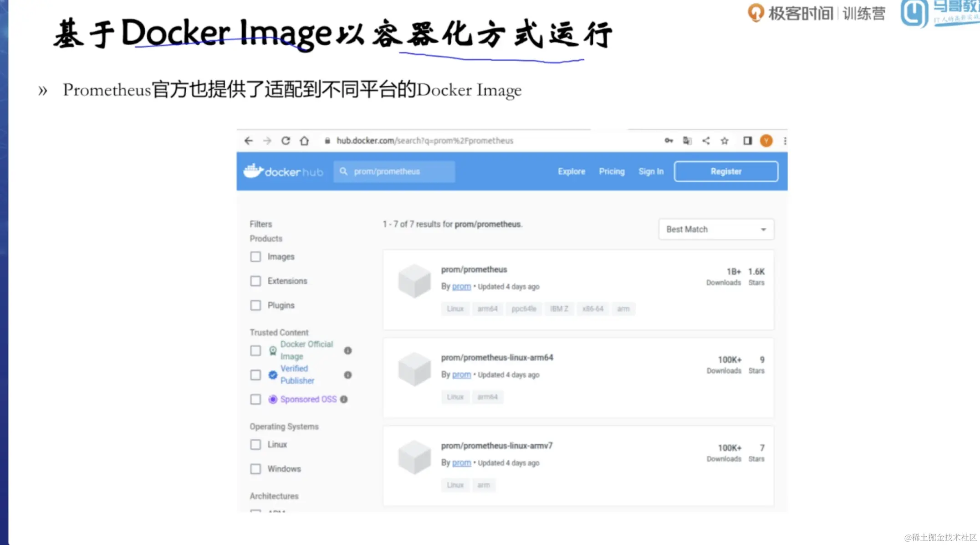Click the info icon next to Sponsored OSS

(344, 399)
